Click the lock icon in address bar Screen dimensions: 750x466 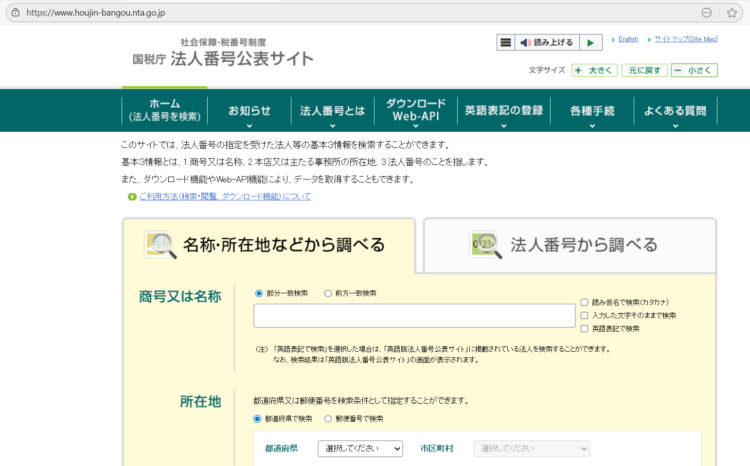point(16,12)
